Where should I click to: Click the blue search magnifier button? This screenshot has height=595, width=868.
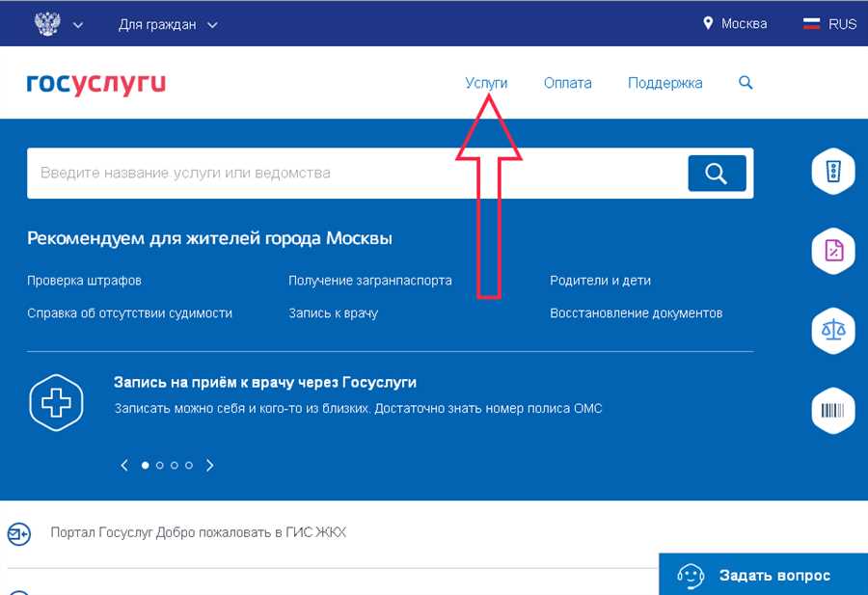pyautogui.click(x=717, y=174)
